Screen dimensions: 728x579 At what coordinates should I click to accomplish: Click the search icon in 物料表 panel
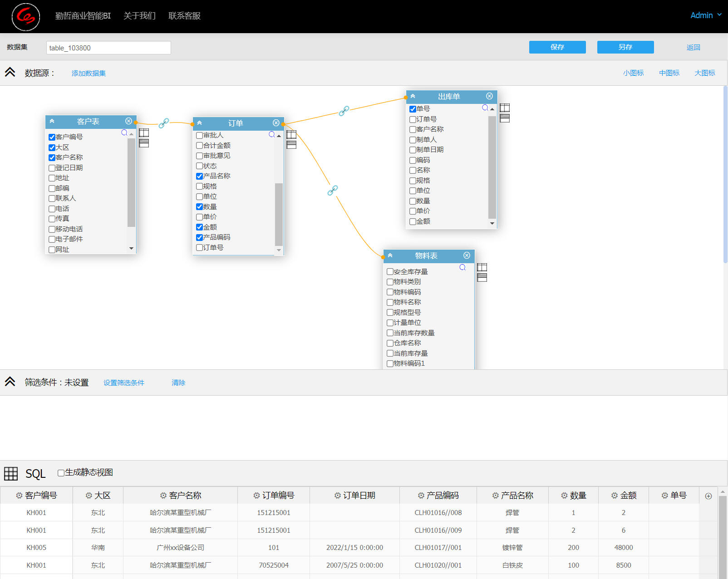[462, 267]
